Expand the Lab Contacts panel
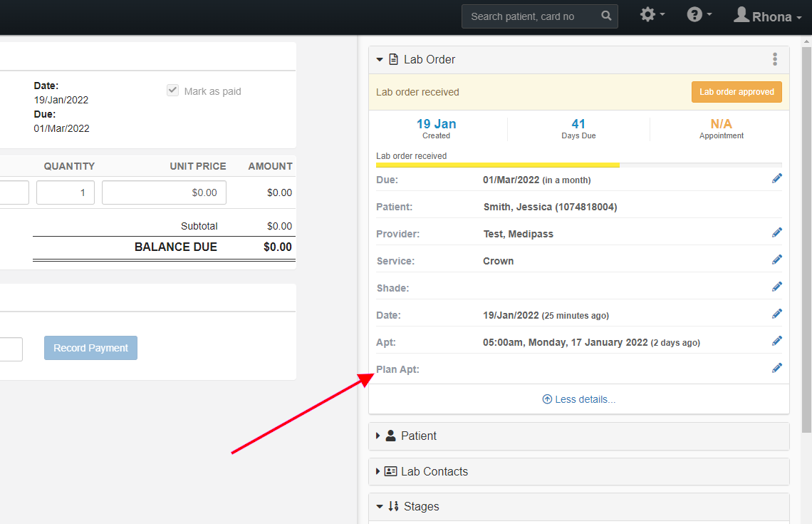The width and height of the screenshot is (812, 524). pos(378,471)
